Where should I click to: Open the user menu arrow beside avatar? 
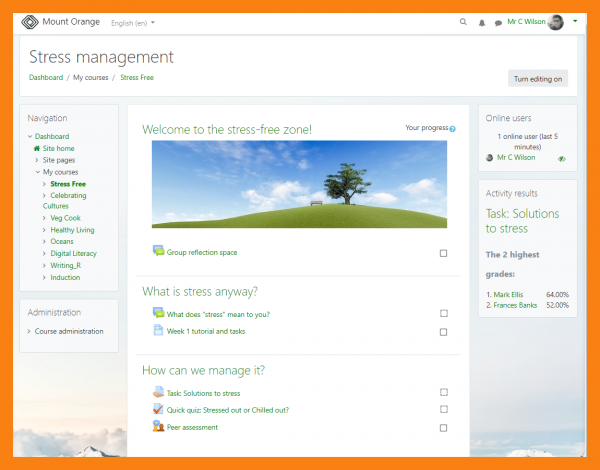tap(575, 21)
